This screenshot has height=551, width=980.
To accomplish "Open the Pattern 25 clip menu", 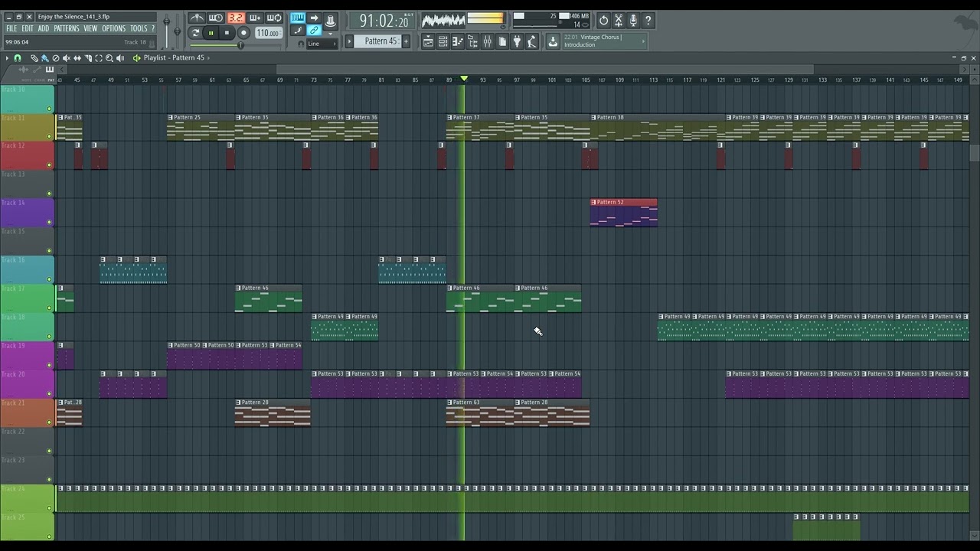I will tap(171, 117).
